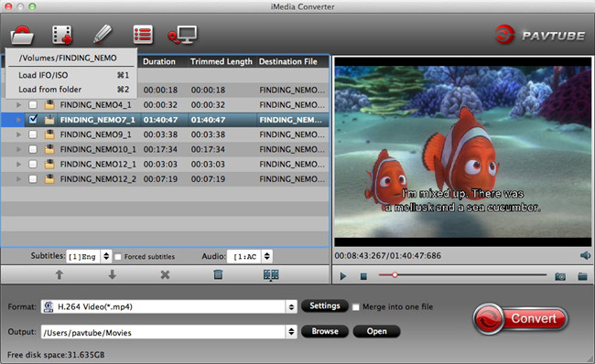Click the Duration column header
595x364 pixels.
(x=159, y=61)
